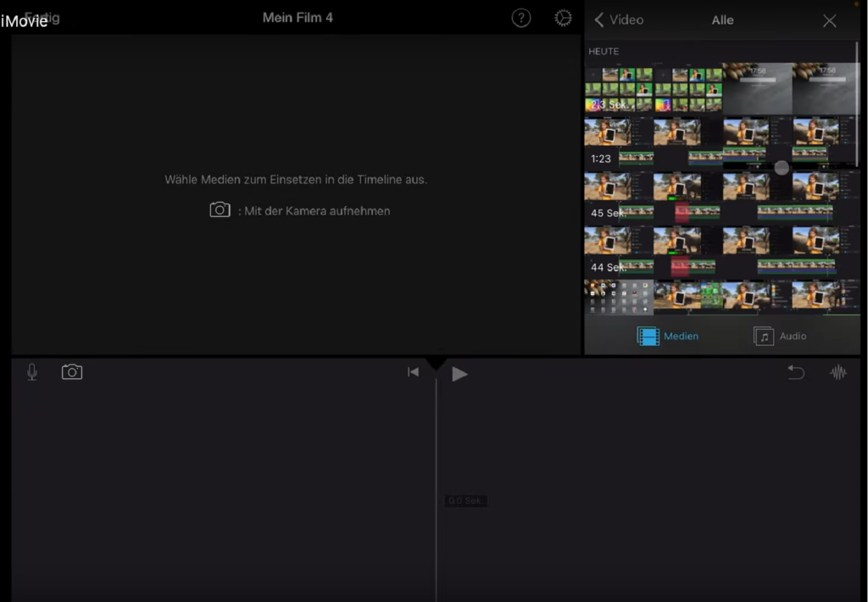Viewport: 868px width, 602px height.
Task: Toggle audio waveforms display icon
Action: tap(837, 372)
